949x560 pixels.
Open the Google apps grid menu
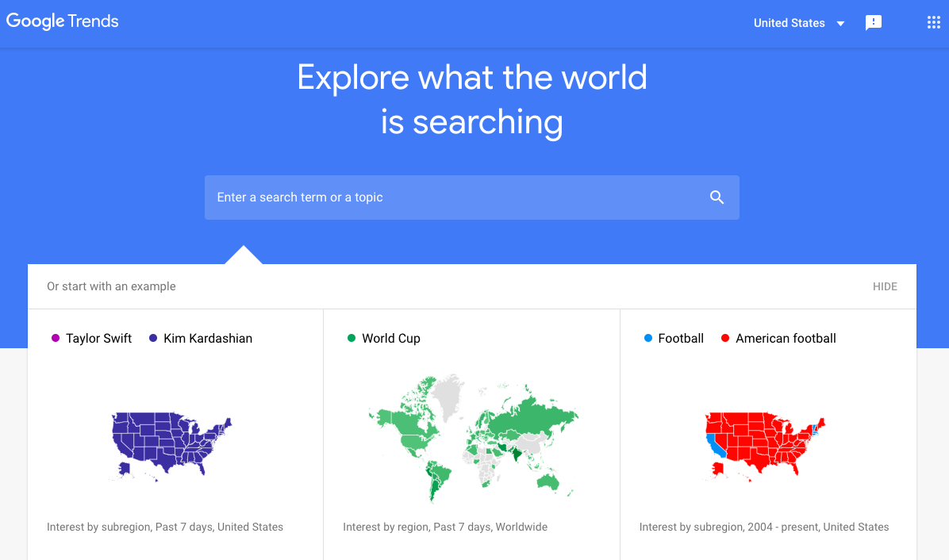[933, 22]
